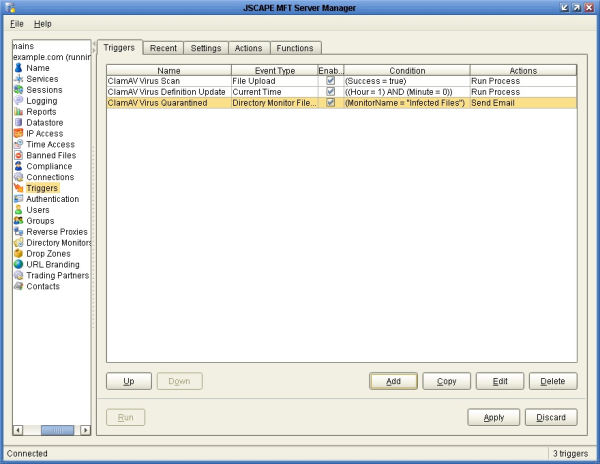
Task: Click sidebar horizontal scrollbar right arrow
Action: [x=86, y=430]
